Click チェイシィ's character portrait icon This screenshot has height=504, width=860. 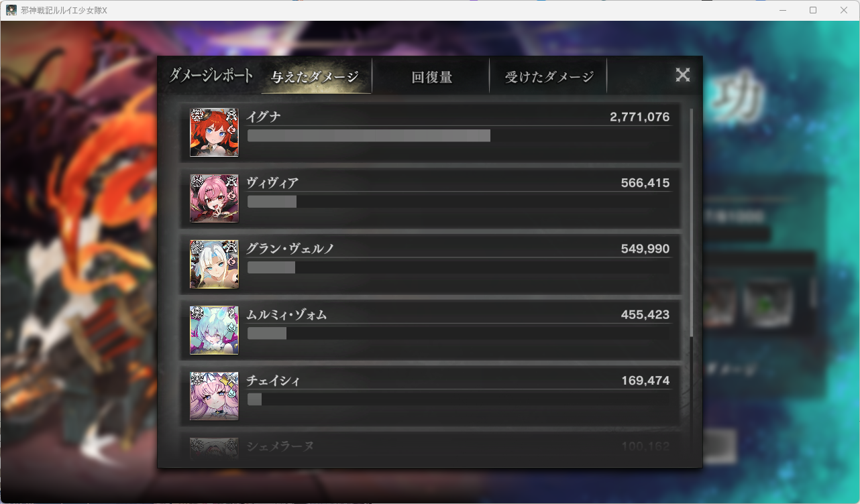point(214,395)
